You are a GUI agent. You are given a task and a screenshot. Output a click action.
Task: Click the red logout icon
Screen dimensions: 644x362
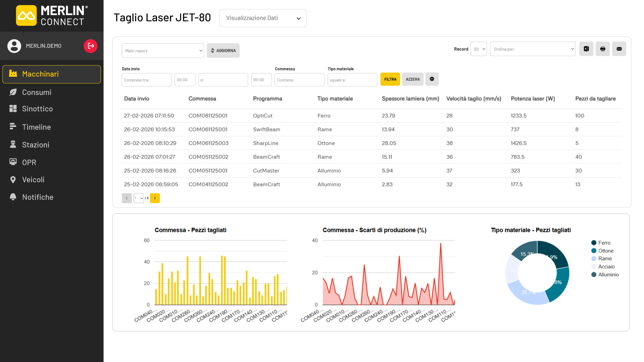click(x=91, y=46)
